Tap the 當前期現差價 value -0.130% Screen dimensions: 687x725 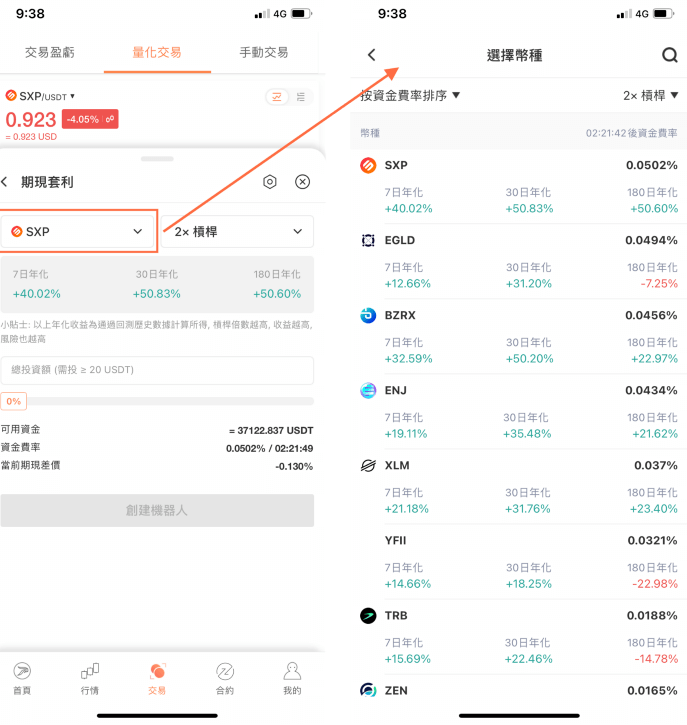point(294,467)
